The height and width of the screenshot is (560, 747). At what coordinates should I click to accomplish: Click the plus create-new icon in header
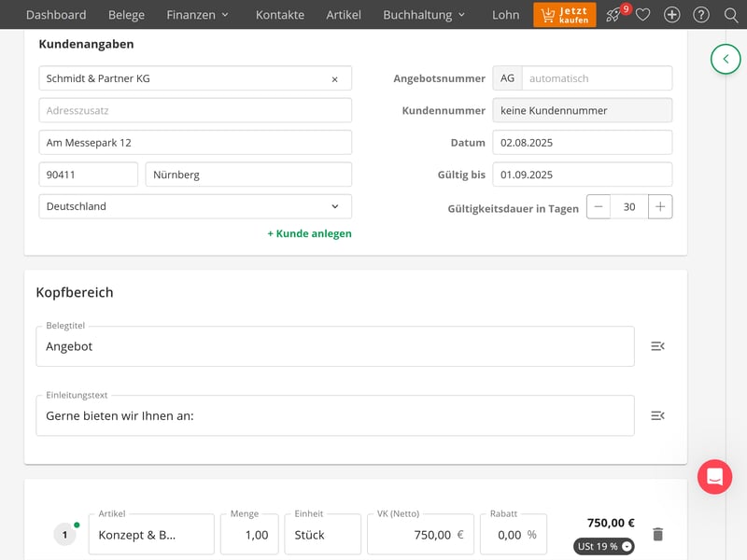coord(671,15)
